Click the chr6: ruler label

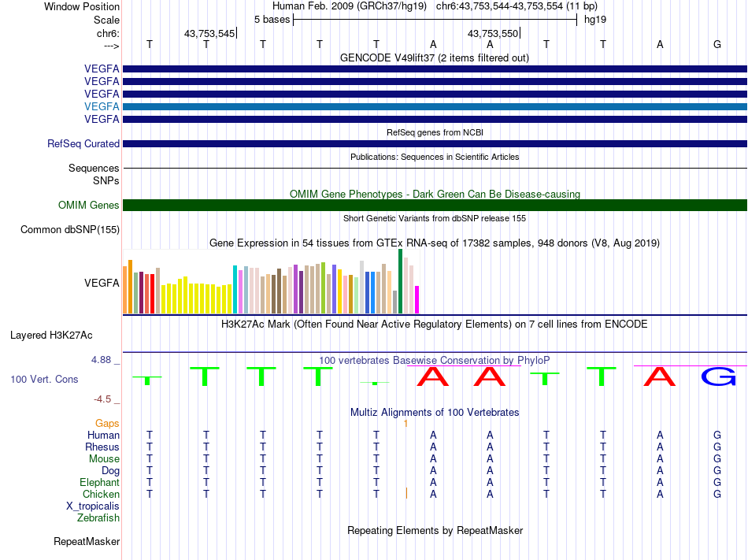[109, 33]
